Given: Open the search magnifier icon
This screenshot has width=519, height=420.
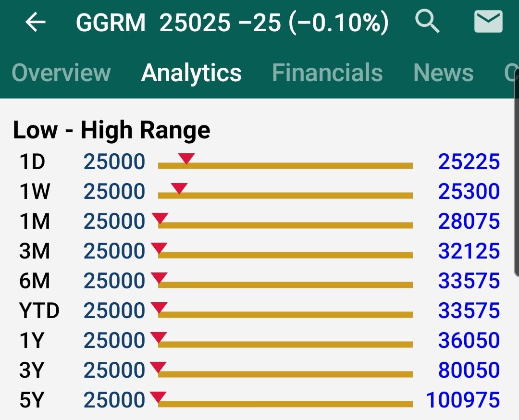Looking at the screenshot, I should [427, 22].
